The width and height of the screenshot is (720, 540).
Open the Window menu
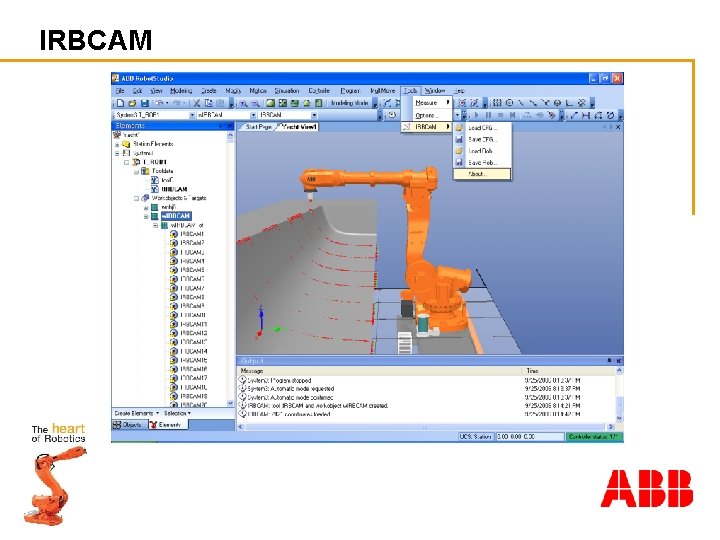pyautogui.click(x=434, y=91)
